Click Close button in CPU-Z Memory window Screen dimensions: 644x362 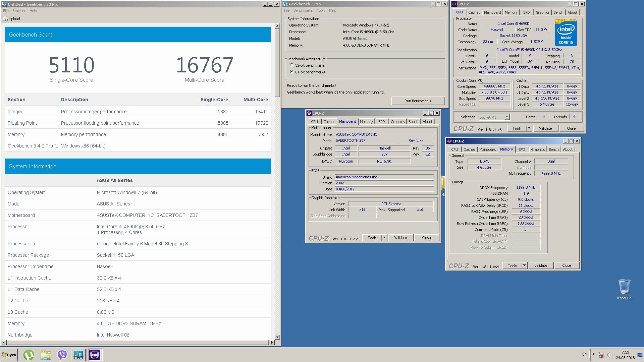(567, 265)
